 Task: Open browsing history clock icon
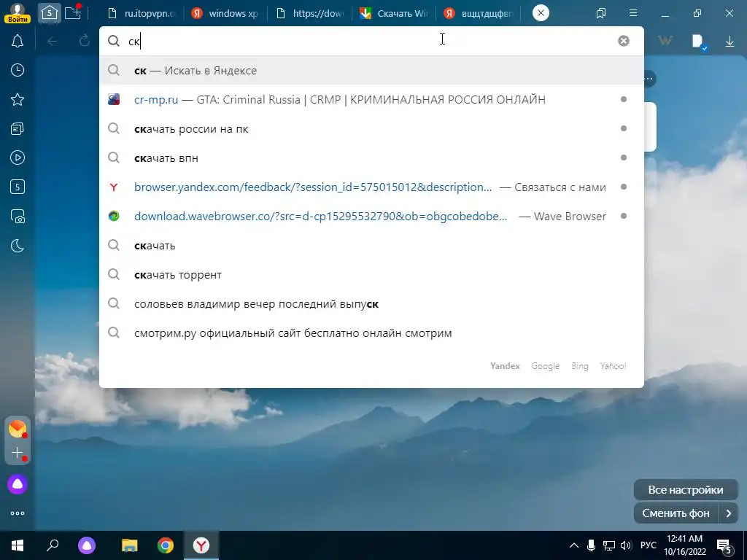pos(18,71)
